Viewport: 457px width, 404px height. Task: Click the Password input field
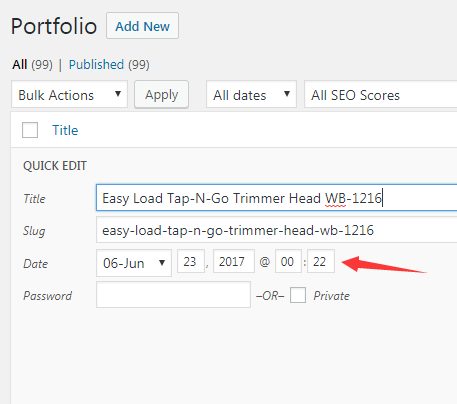pos(173,294)
